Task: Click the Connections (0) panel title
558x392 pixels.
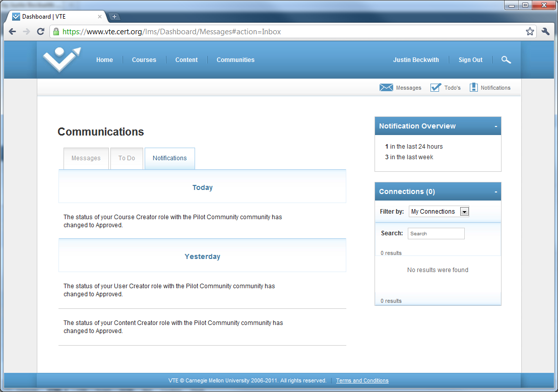Action: click(407, 191)
